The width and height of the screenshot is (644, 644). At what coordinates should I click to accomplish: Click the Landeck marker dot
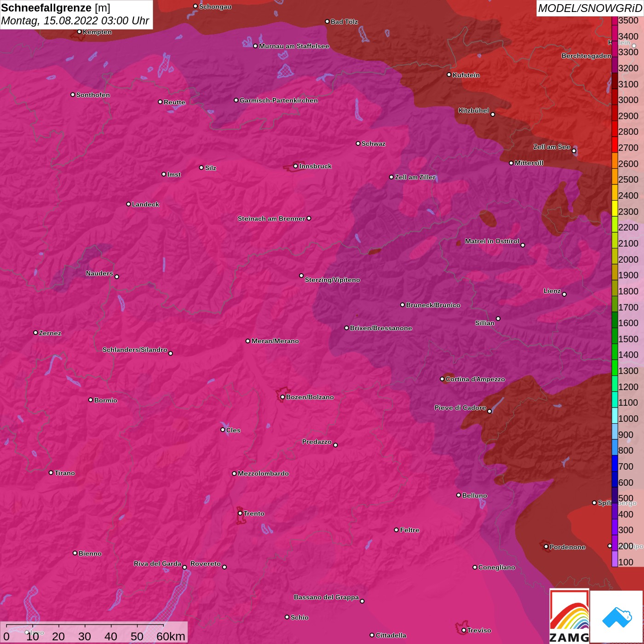coord(128,204)
